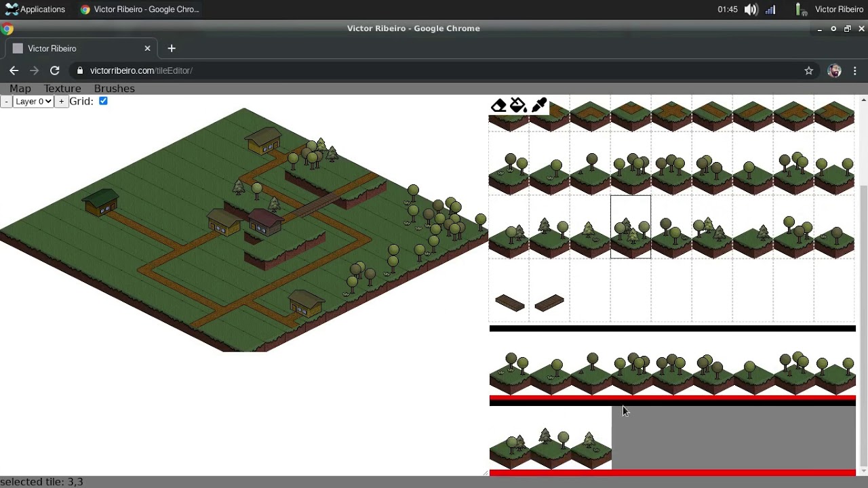Click the green-roofed house on the map
The image size is (868, 488).
tap(101, 201)
